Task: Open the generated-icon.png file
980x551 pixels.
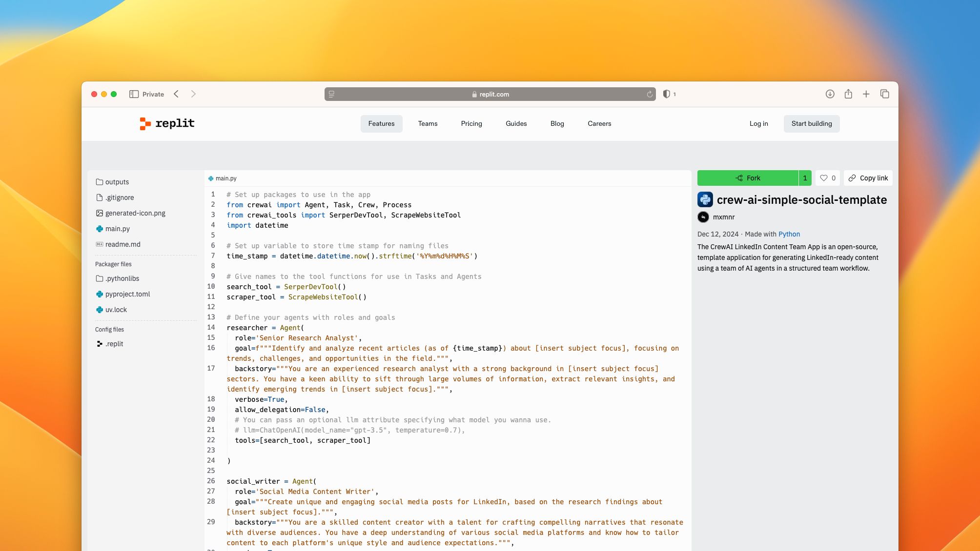Action: 135,213
